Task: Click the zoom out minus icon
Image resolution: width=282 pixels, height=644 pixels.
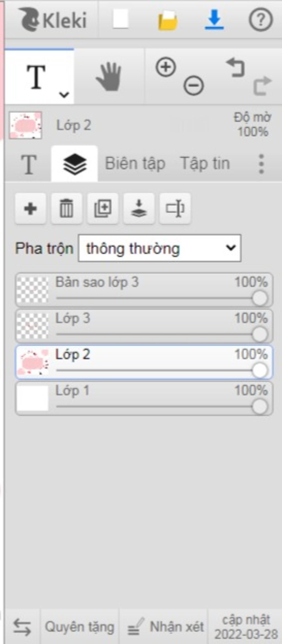Action: [x=194, y=86]
